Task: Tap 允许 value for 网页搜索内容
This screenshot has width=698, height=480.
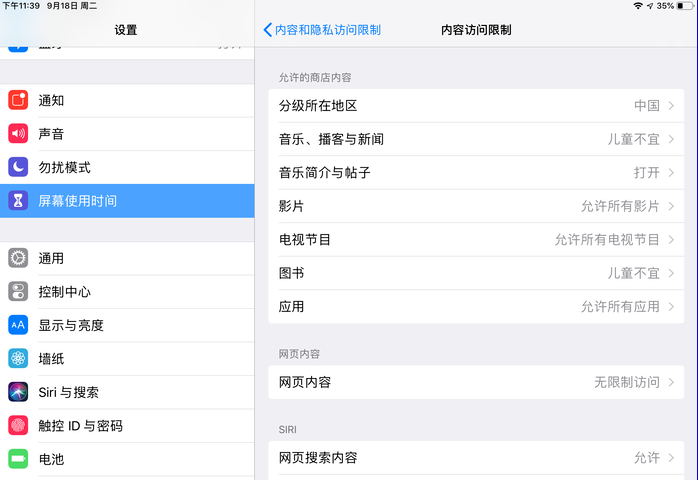Action: coord(647,458)
